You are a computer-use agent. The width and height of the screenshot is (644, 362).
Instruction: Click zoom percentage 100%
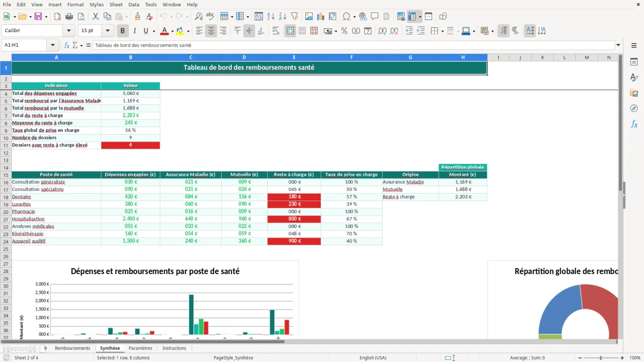635,358
